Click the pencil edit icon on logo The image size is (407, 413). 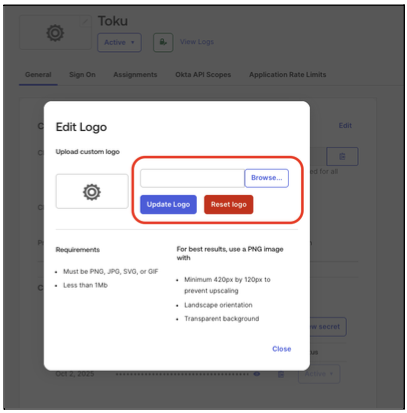(85, 21)
